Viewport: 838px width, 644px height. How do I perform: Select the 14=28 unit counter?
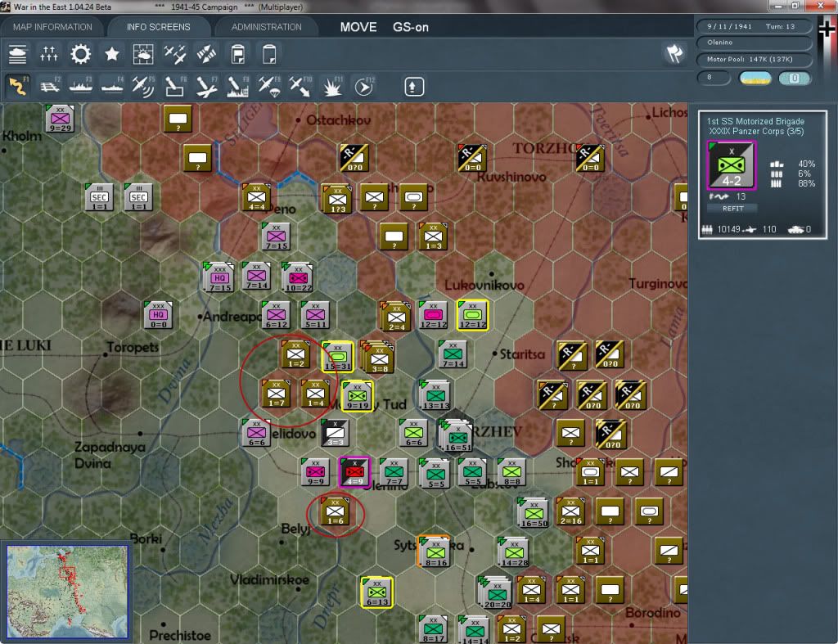point(514,552)
